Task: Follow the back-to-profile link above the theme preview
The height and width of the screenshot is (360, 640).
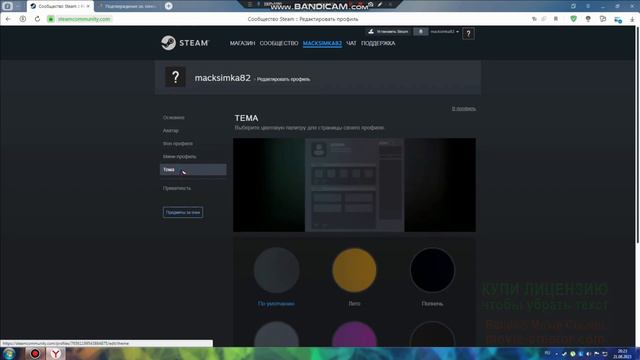Action: pos(464,109)
